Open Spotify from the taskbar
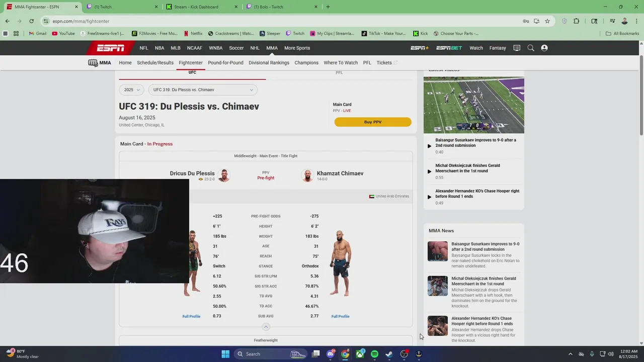Viewport: 644px width, 362px height. (x=374, y=354)
